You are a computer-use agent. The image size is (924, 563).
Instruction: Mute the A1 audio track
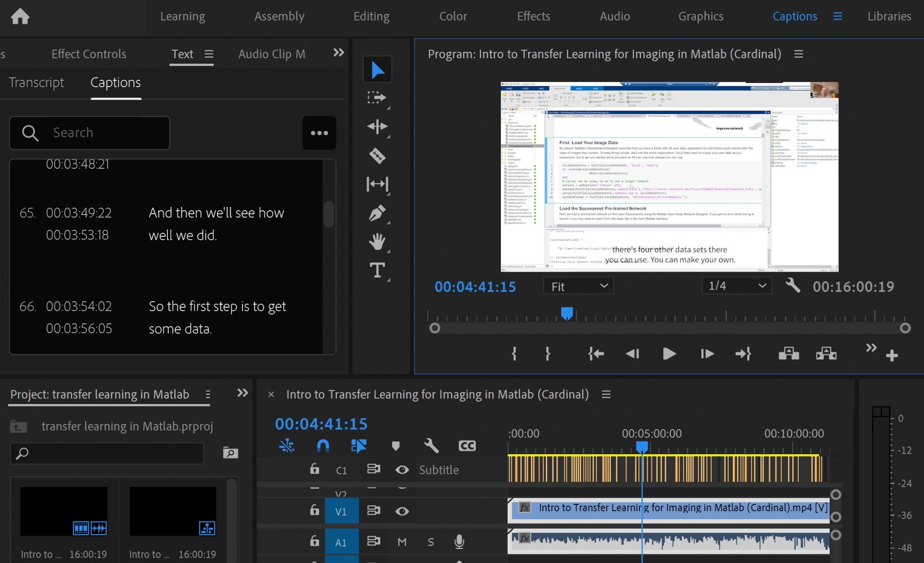pos(402,542)
